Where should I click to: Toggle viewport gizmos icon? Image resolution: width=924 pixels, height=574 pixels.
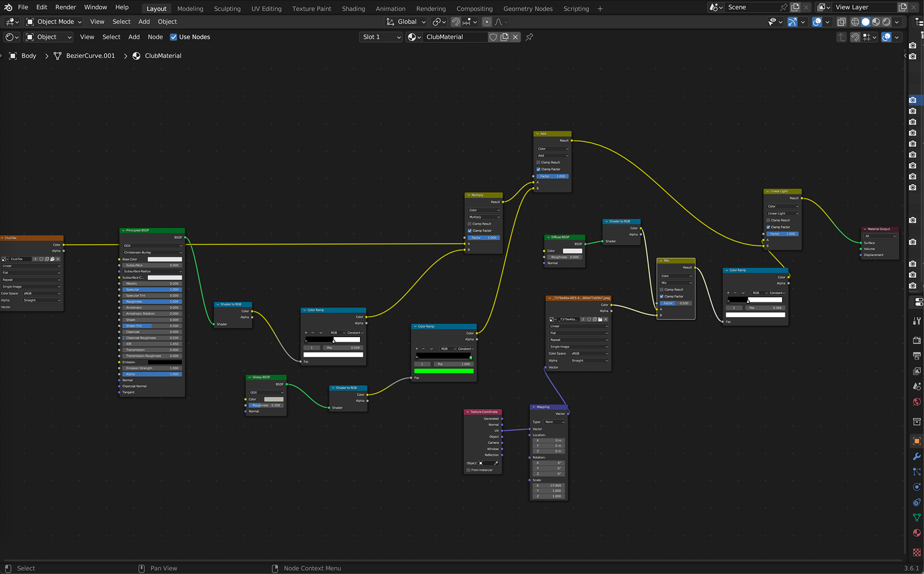pyautogui.click(x=792, y=22)
